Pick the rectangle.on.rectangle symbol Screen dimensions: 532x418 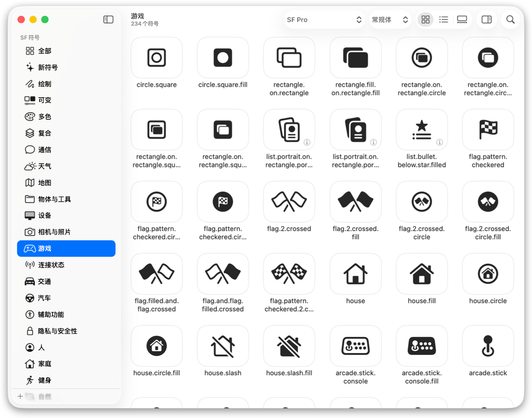pyautogui.click(x=289, y=58)
